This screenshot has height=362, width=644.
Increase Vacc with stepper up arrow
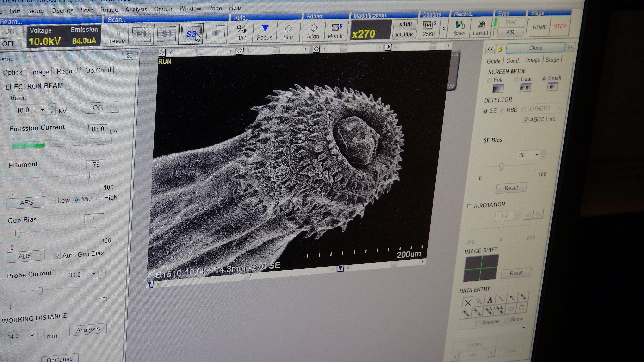click(x=52, y=106)
